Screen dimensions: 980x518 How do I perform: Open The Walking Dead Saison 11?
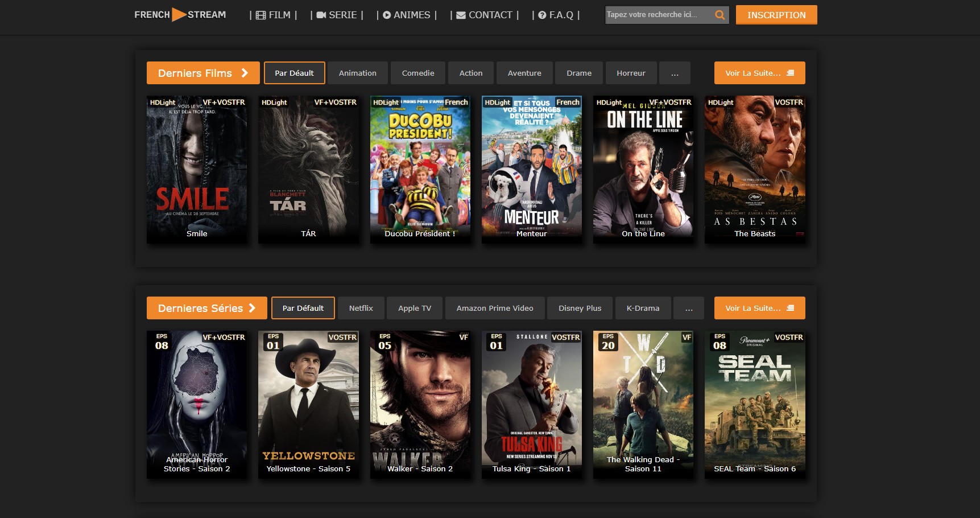point(643,405)
